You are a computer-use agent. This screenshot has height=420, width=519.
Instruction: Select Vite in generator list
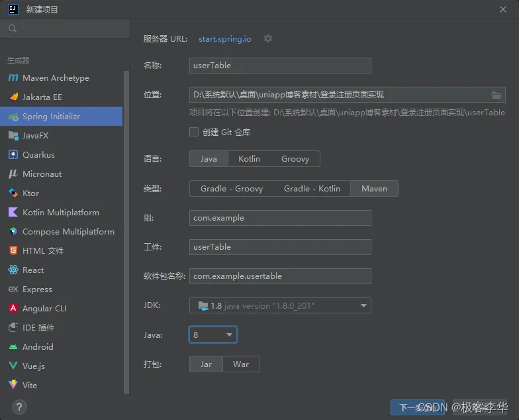tap(61, 386)
